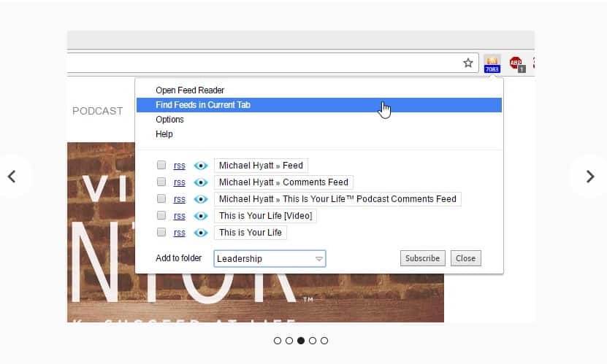Screen dimensions: 607x364
Task: Click the Adblock Plus extension icon
Action: 517,63
